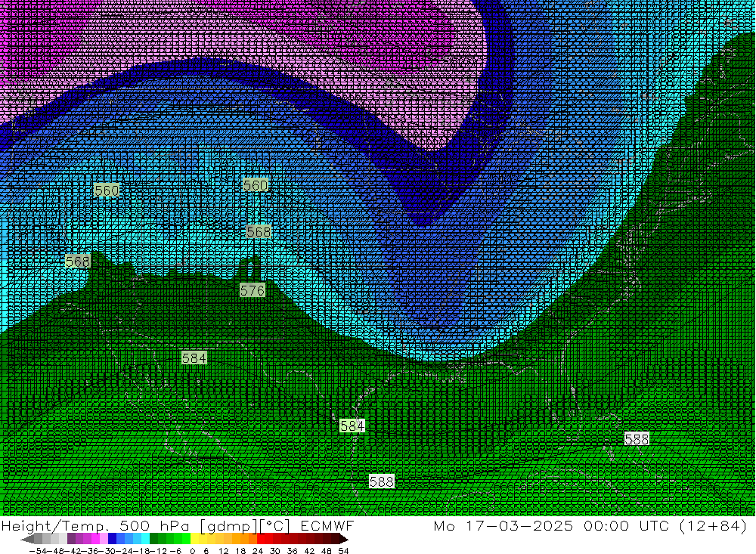
Task: Click the 560 contour label above the 576 label
Action: pyautogui.click(x=256, y=186)
